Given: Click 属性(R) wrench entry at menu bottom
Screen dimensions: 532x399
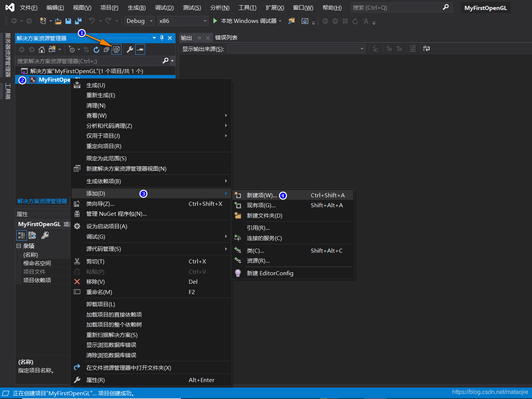Looking at the screenshot, I should (151, 380).
